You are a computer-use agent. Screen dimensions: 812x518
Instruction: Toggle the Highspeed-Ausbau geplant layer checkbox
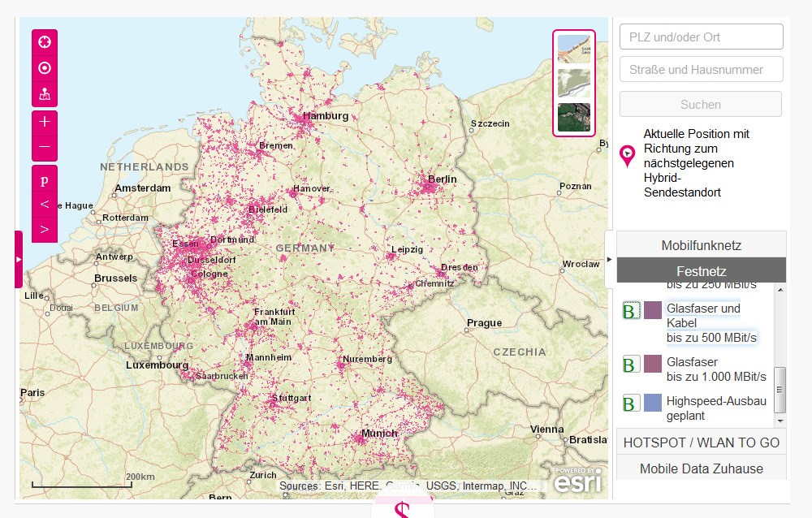631,402
